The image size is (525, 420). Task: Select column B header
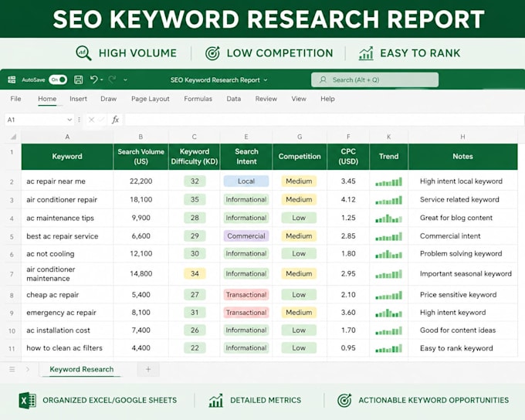pyautogui.click(x=141, y=137)
